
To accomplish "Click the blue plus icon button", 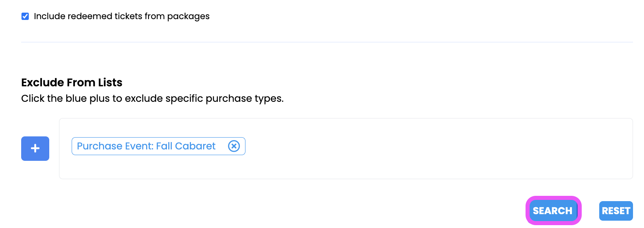I will (x=35, y=149).
